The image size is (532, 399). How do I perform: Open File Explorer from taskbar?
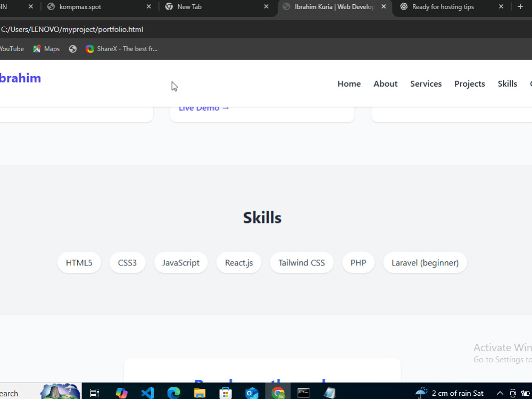pos(199,393)
